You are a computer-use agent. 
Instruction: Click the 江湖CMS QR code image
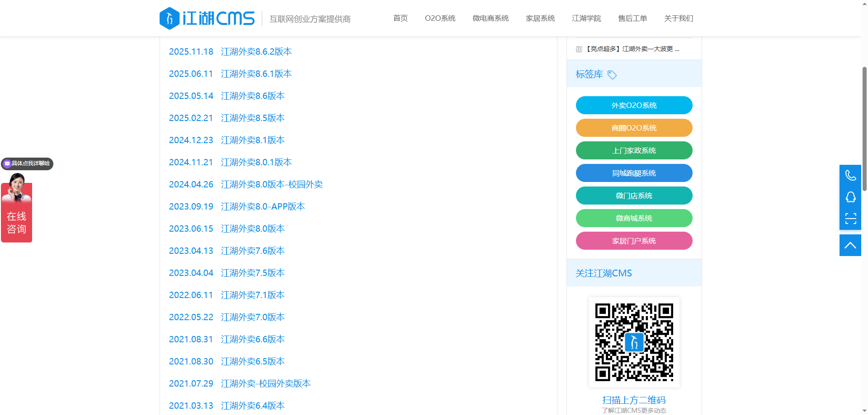tap(634, 342)
